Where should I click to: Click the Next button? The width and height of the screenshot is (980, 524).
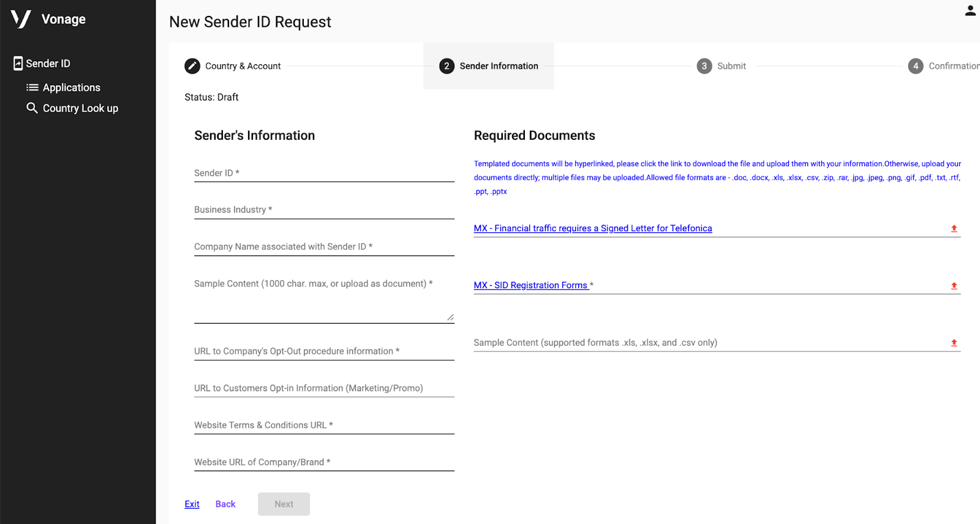(x=284, y=504)
